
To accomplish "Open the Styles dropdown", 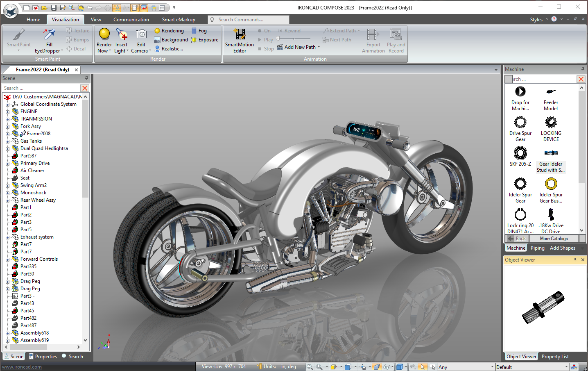I will [x=539, y=19].
